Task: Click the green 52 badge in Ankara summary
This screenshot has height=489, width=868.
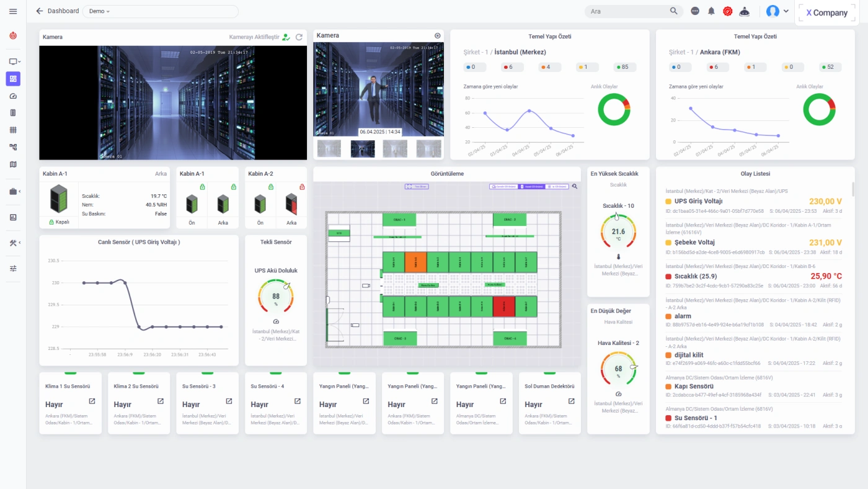Action: [x=830, y=67]
